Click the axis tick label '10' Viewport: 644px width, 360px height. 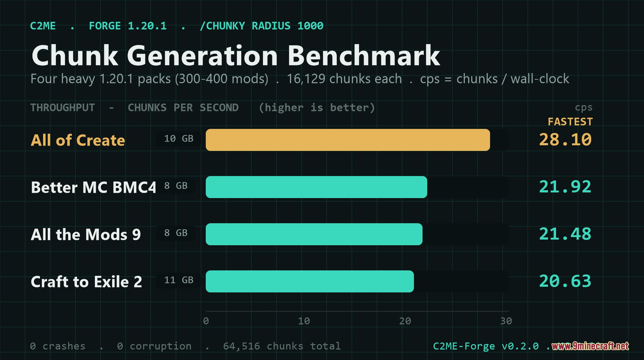click(x=304, y=321)
